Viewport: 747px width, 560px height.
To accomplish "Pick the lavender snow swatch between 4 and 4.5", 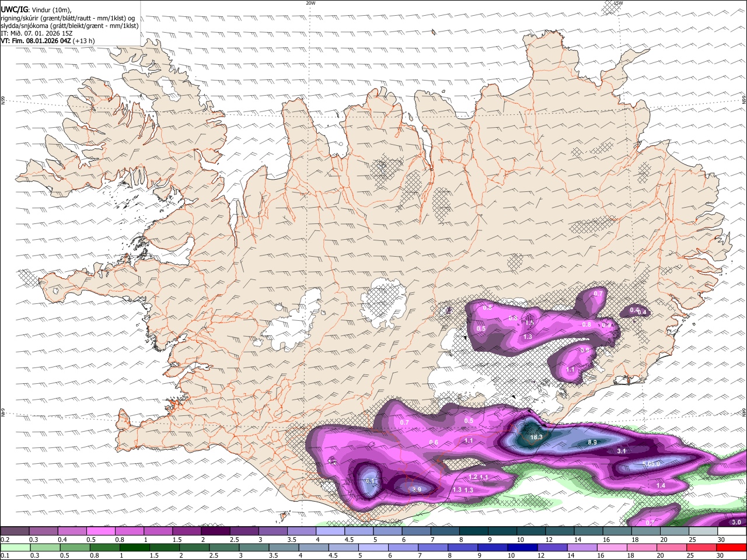I will pyautogui.click(x=329, y=531).
